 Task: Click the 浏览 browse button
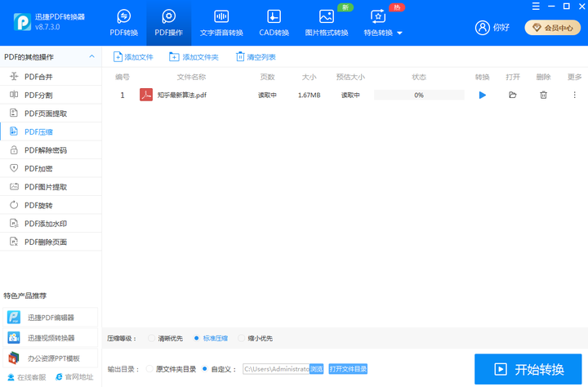coord(317,369)
